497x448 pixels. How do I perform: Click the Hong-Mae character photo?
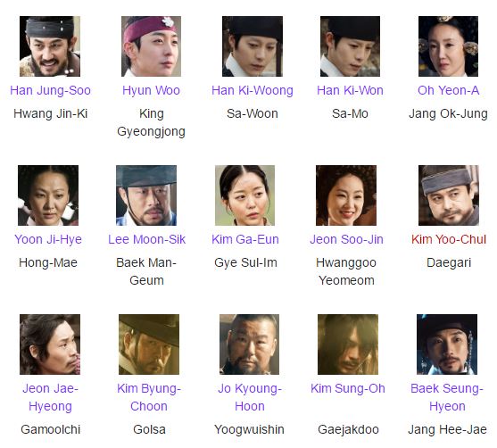(48, 195)
